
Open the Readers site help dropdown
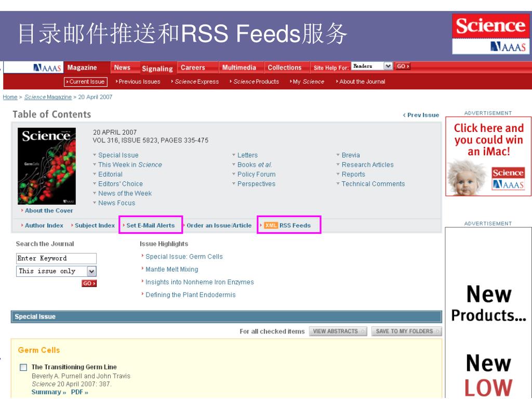(372, 66)
